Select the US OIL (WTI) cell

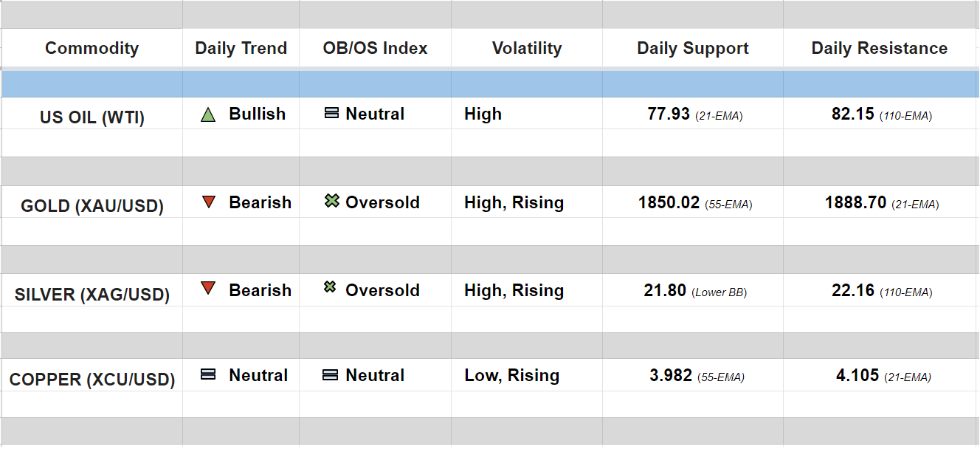point(92,117)
